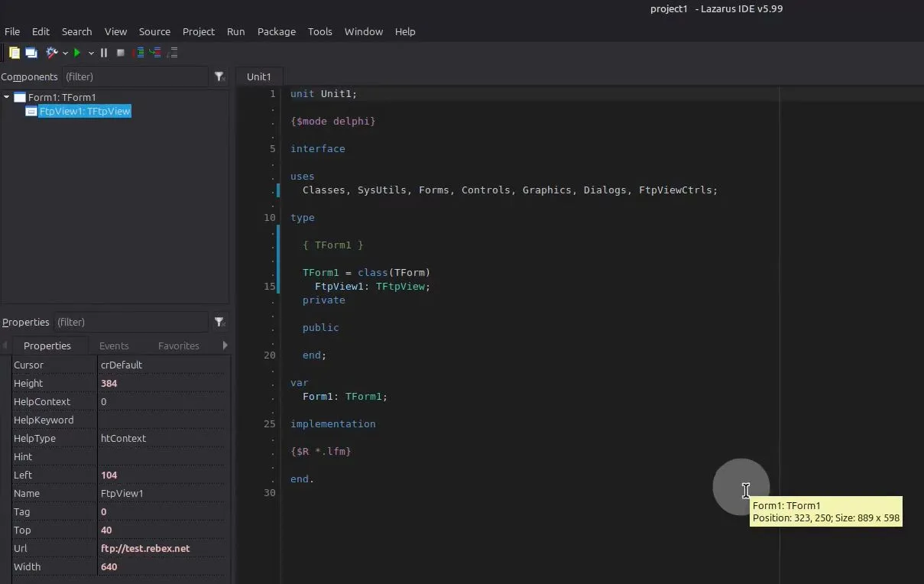Click the View Units icon in toolbar
924x584 pixels.
(x=15, y=53)
